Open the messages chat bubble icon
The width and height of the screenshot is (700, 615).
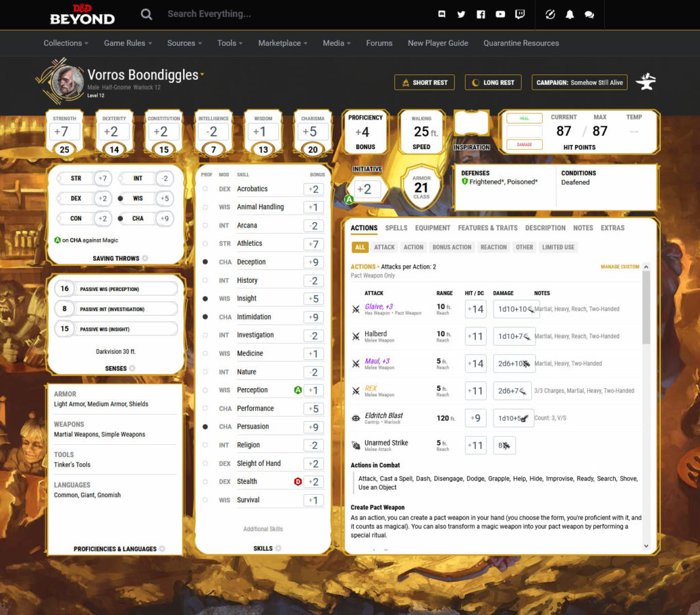(x=589, y=14)
